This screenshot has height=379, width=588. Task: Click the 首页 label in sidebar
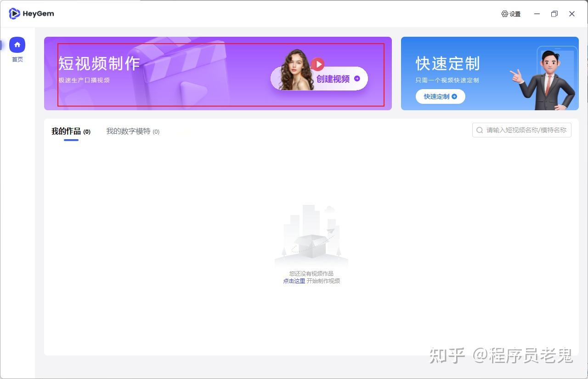point(17,60)
